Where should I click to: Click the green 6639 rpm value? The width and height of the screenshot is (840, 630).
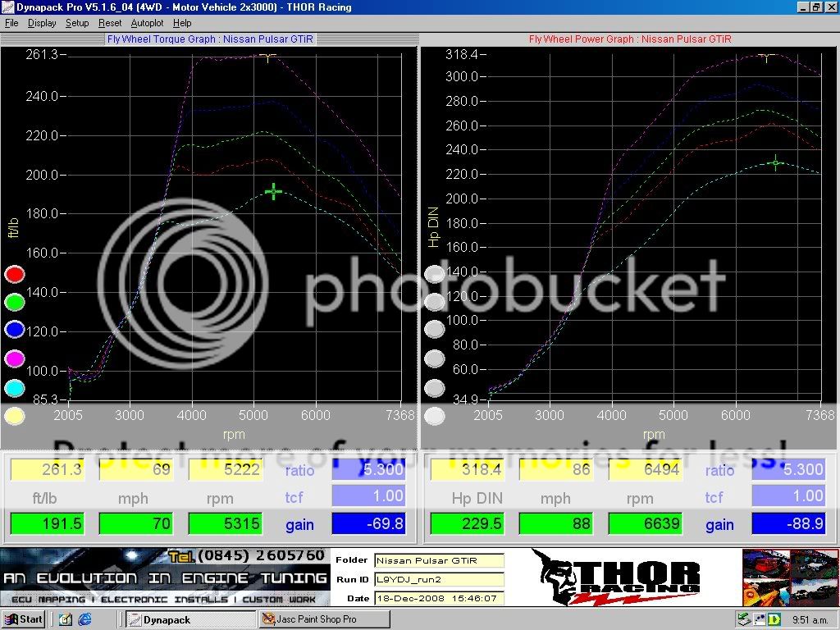(x=646, y=523)
